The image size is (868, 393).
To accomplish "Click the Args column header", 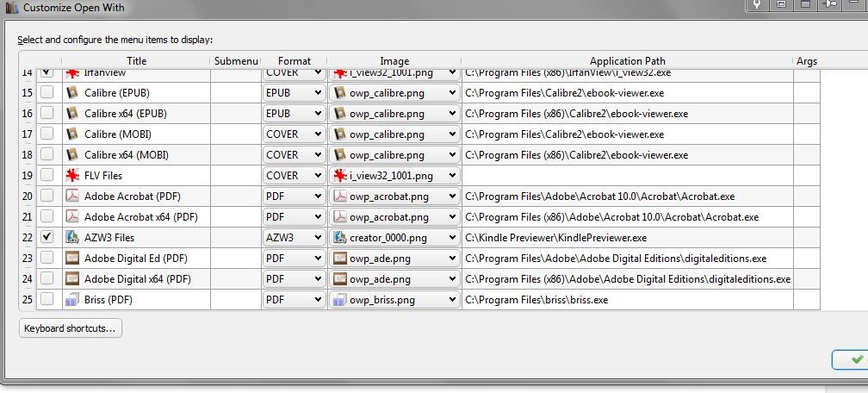I will point(807,61).
